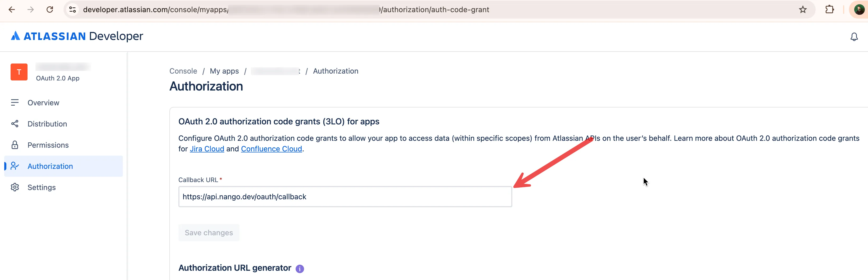Click the orange T app avatar
Viewport: 868px width, 280px height.
19,72
